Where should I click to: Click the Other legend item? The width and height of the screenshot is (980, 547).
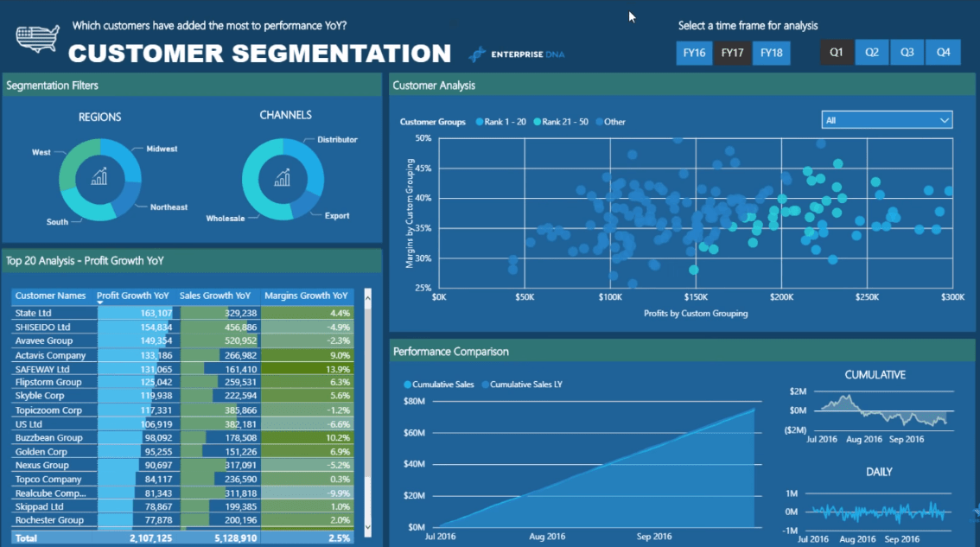pyautogui.click(x=611, y=122)
